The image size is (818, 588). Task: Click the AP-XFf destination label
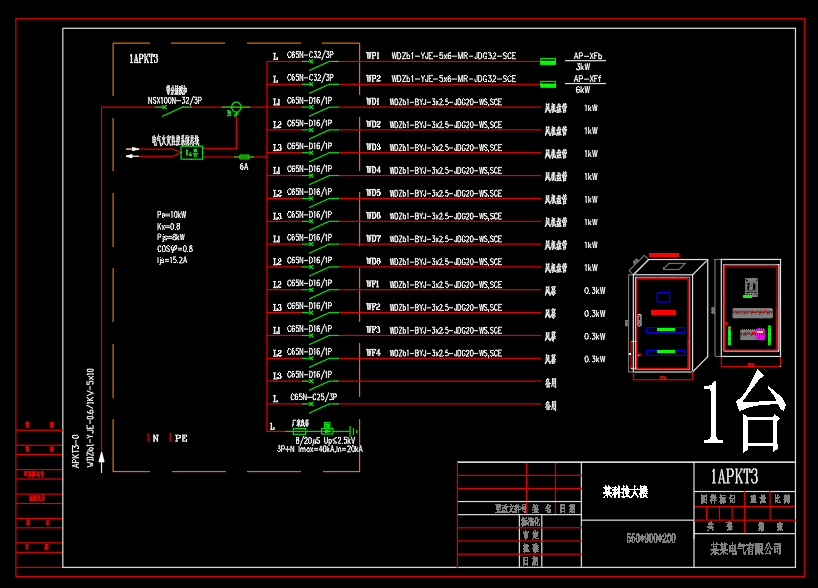(x=587, y=79)
